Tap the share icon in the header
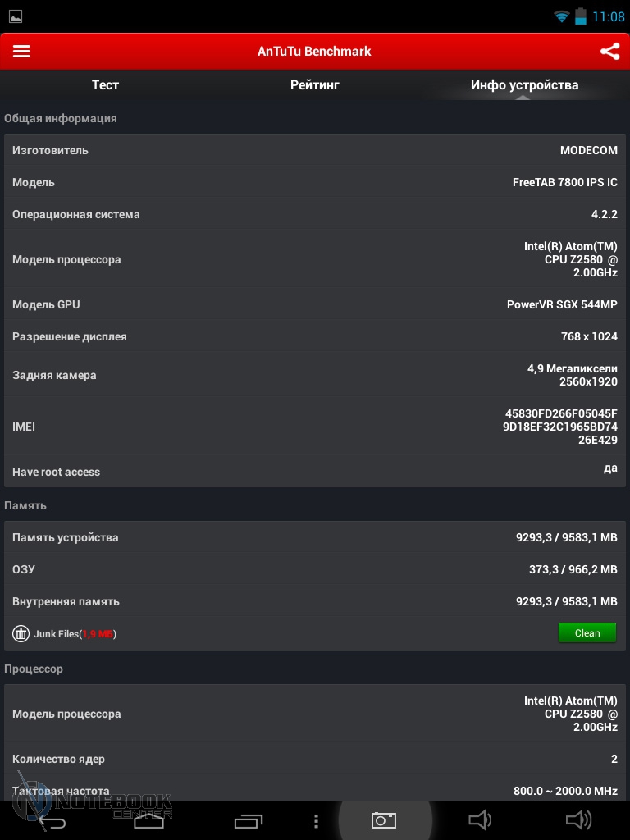Viewport: 630px width, 840px height. coord(609,51)
